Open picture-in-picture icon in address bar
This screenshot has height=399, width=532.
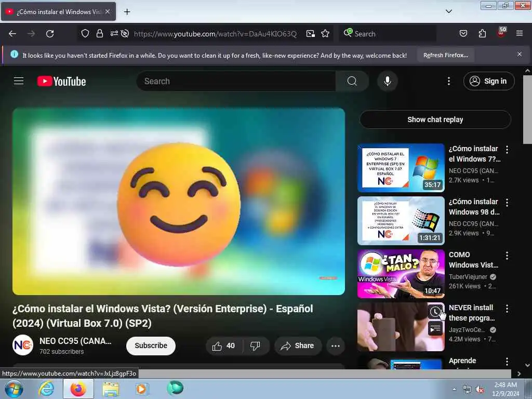311,33
